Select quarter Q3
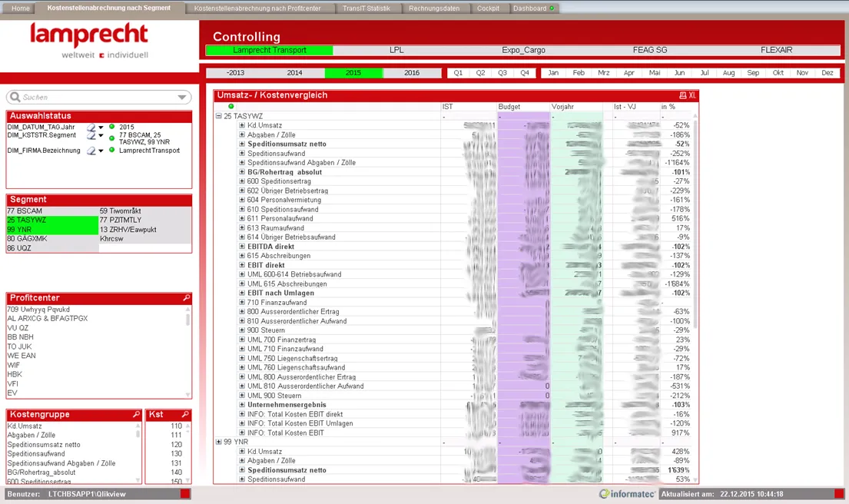Screen dimensions: 849x504 502,72
